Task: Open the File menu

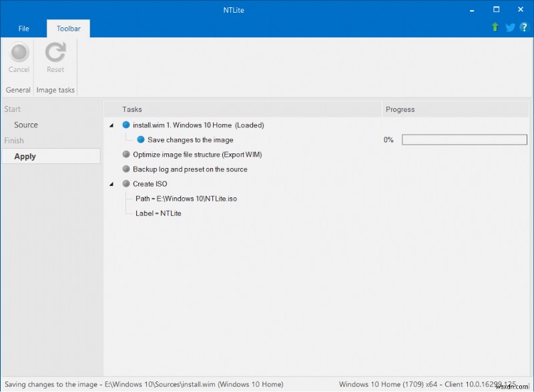Action: click(x=23, y=29)
